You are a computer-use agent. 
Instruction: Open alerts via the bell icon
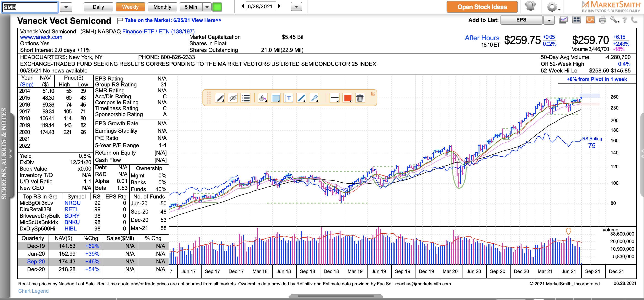tap(530, 7)
